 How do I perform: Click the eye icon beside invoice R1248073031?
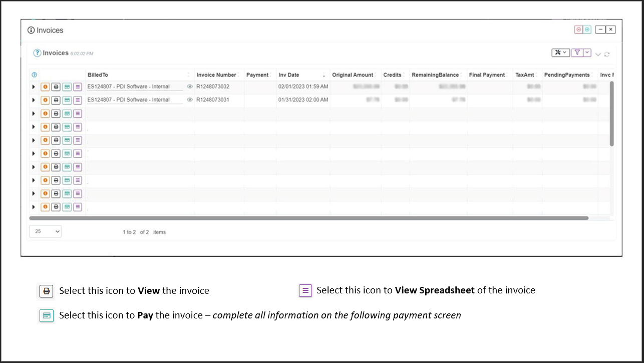click(190, 100)
